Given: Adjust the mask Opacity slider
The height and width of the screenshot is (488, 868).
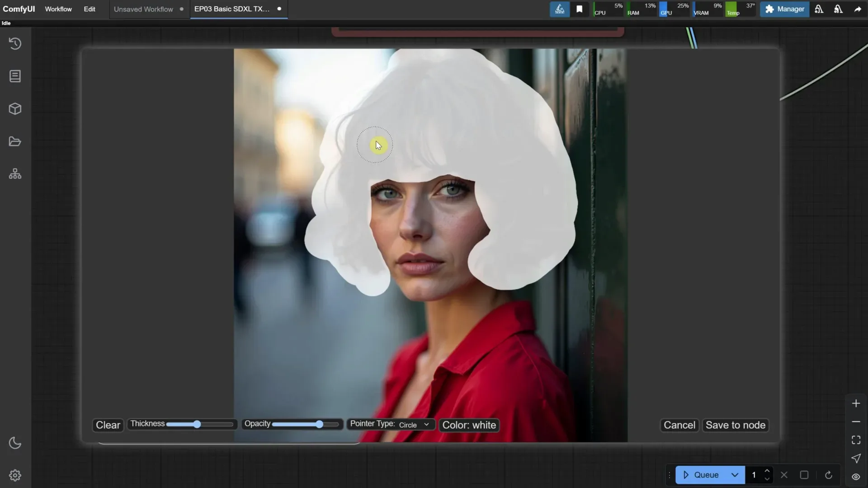Looking at the screenshot, I should [x=319, y=424].
